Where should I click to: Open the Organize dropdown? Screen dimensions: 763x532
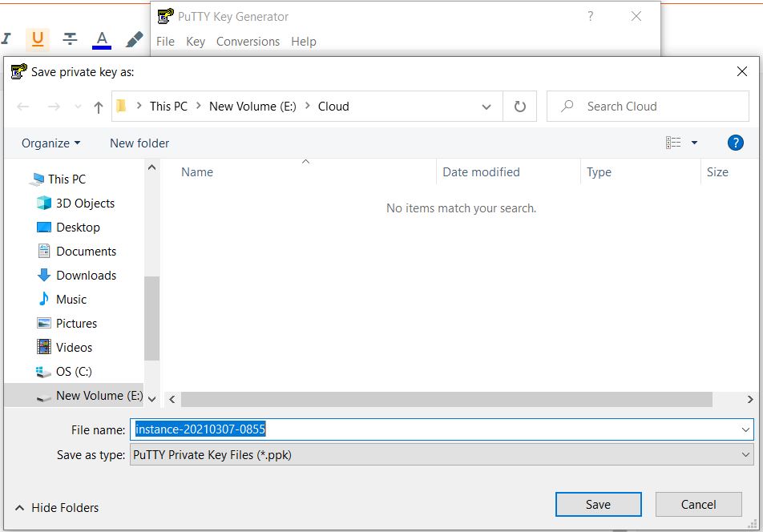click(x=50, y=143)
